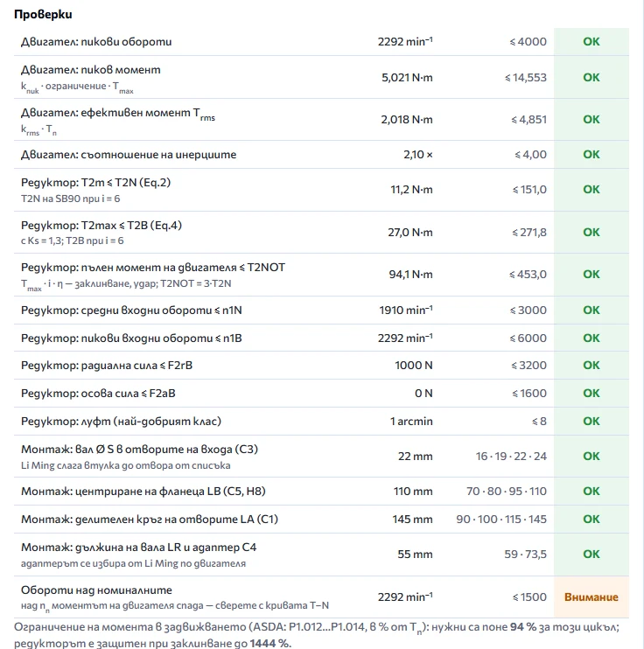Select options '16 · 19 · 22 · 24'
Viewport: 644px width, 649px height.
tap(511, 456)
